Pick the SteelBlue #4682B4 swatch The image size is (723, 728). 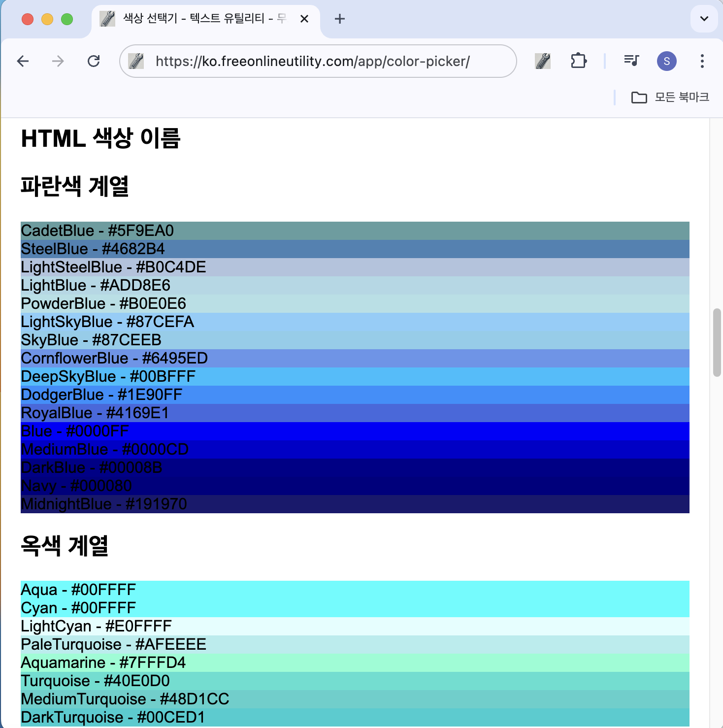355,249
